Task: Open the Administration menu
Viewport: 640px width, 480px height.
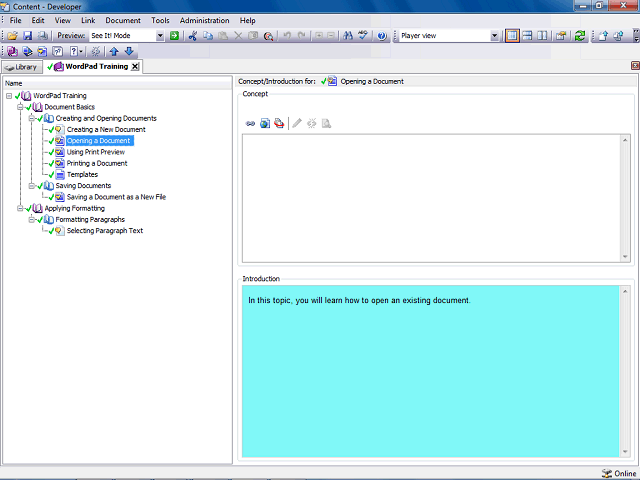Action: click(x=204, y=20)
